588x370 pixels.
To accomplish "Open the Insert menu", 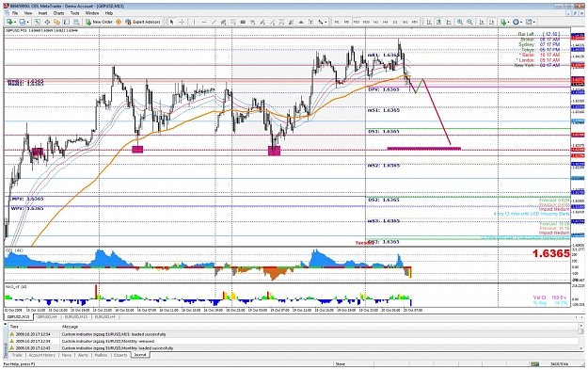I will (x=42, y=13).
